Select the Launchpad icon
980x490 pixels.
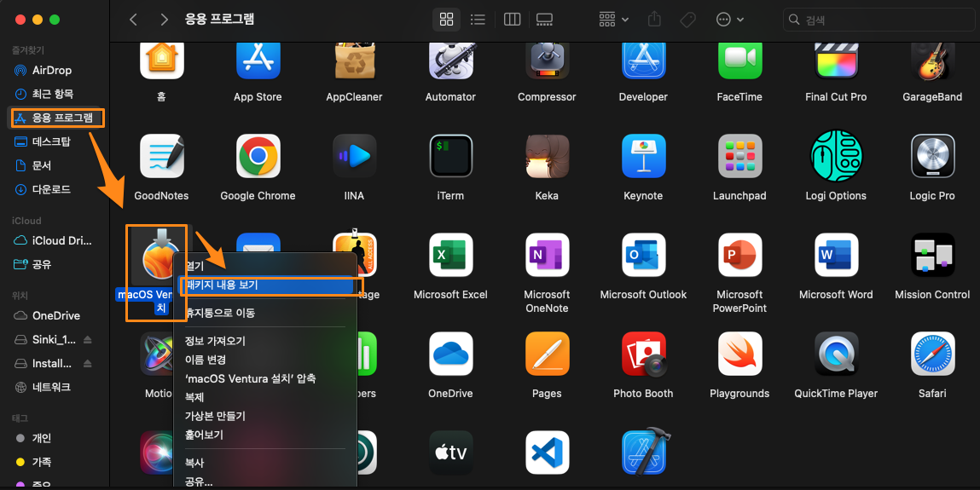739,156
